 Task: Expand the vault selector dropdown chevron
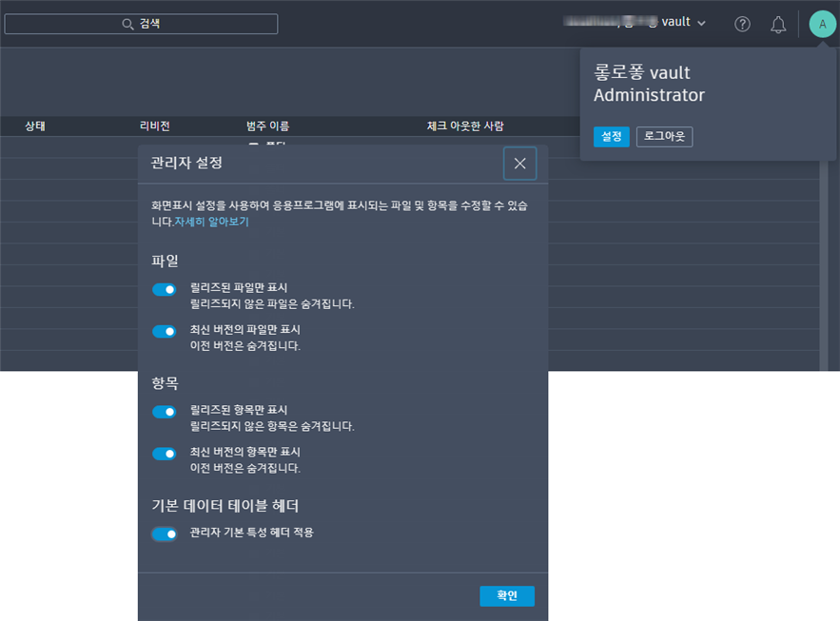(701, 23)
